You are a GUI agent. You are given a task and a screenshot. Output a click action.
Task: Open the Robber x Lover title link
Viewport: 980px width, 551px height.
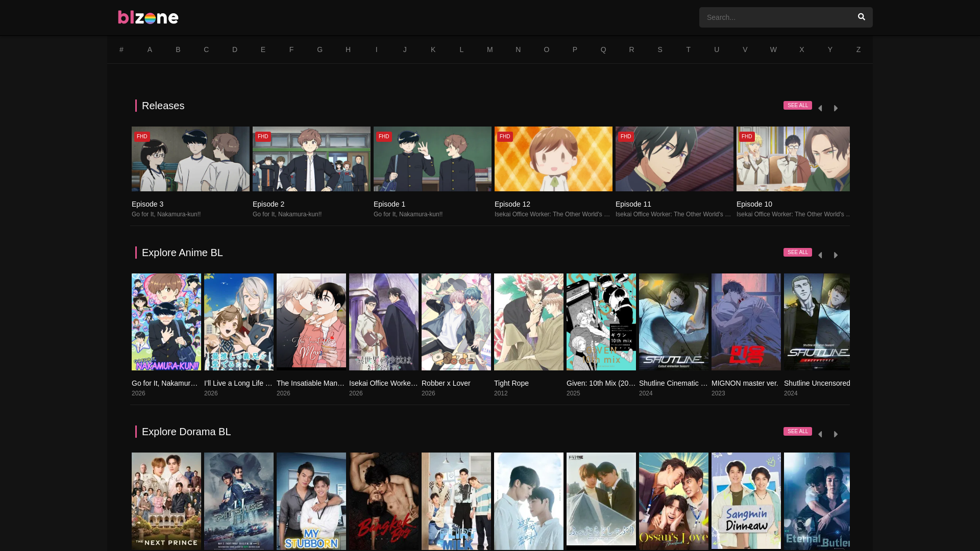[x=446, y=383]
